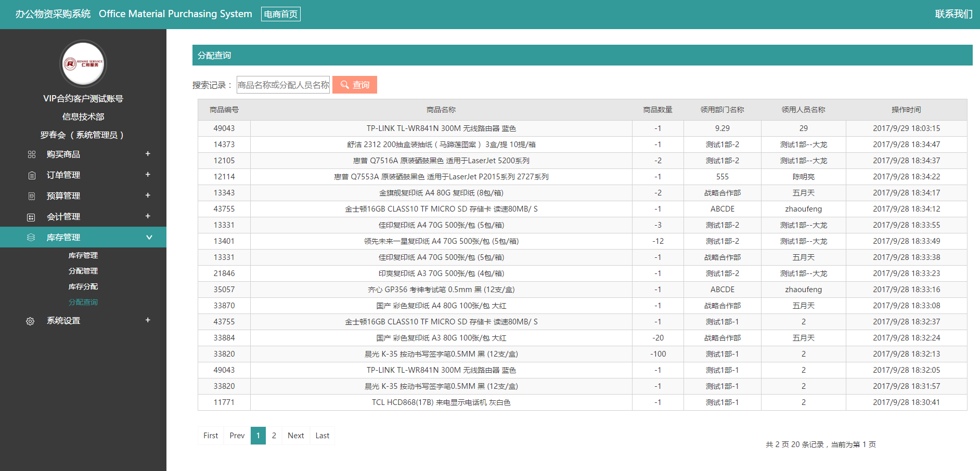
Task: Expand 订单管理 with its plus sign
Action: click(x=148, y=175)
